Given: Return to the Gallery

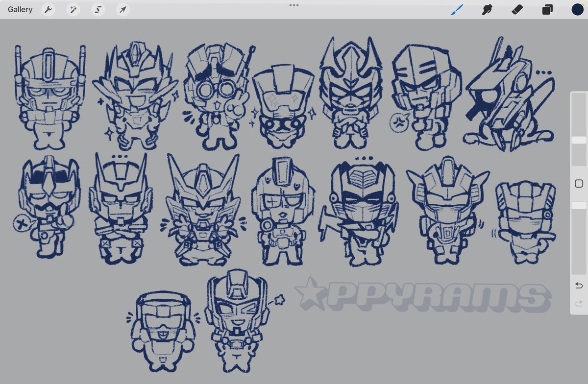Looking at the screenshot, I should click(x=20, y=9).
